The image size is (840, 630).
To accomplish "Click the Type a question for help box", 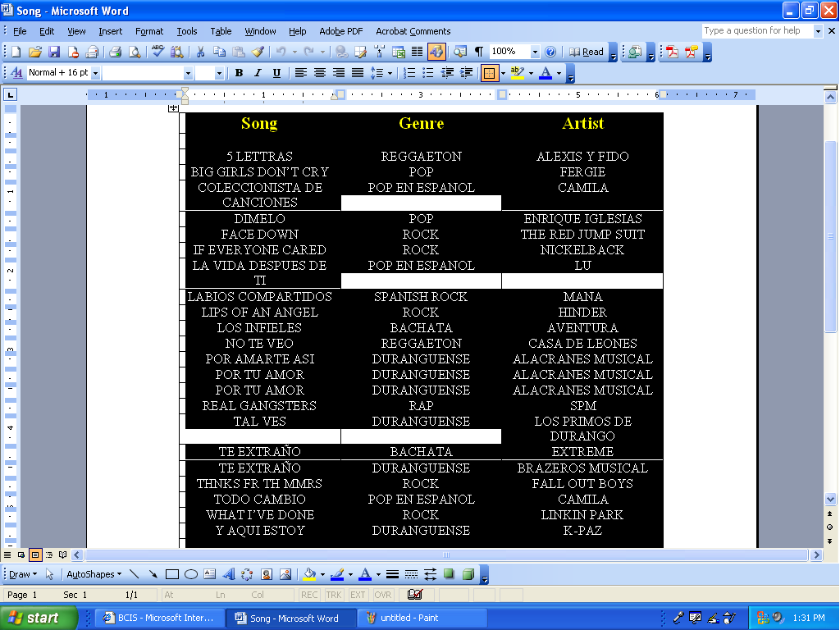I will (757, 31).
